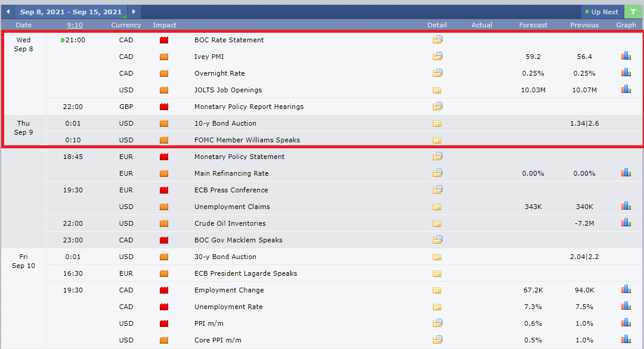Go to previous week with left arrow
This screenshot has height=349, width=644.
click(x=8, y=12)
